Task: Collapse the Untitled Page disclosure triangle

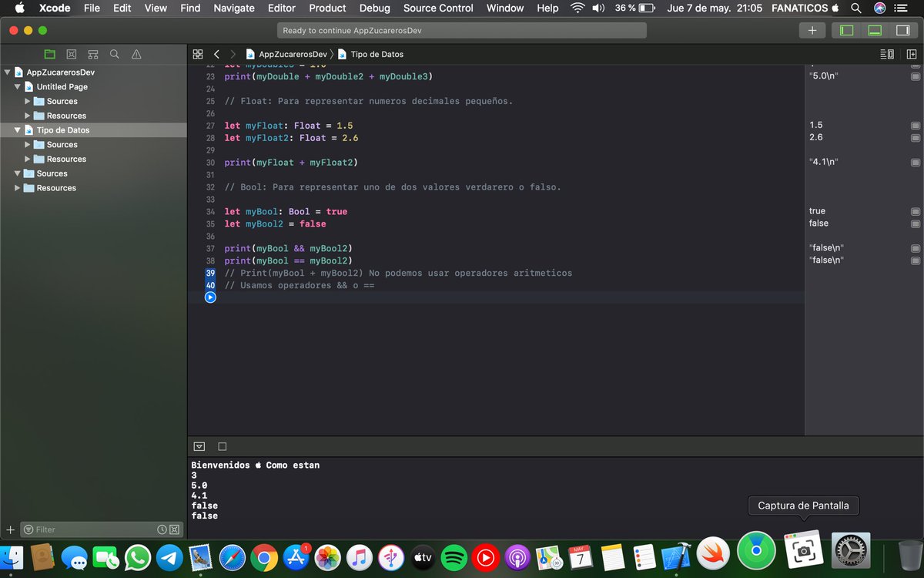Action: [18, 86]
